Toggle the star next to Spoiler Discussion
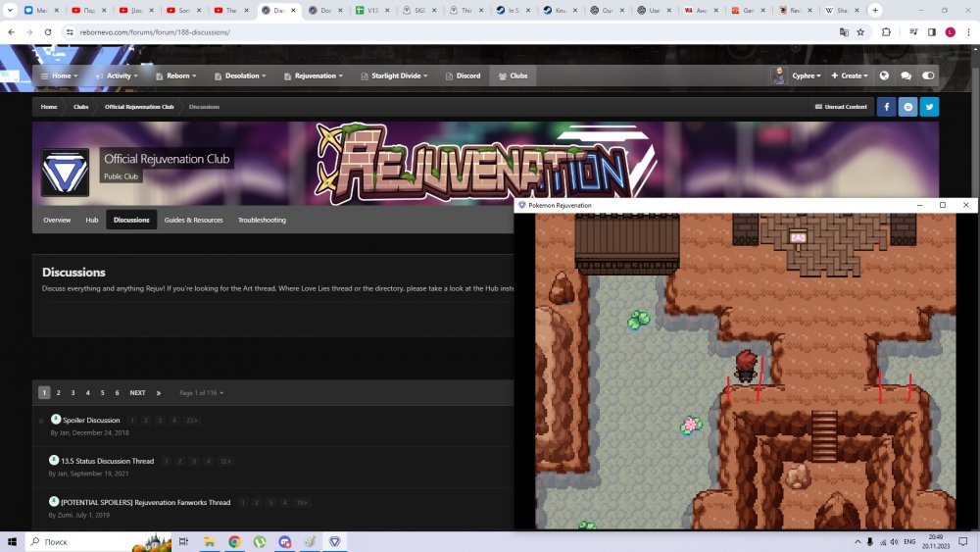This screenshot has height=552, width=980. pos(41,421)
